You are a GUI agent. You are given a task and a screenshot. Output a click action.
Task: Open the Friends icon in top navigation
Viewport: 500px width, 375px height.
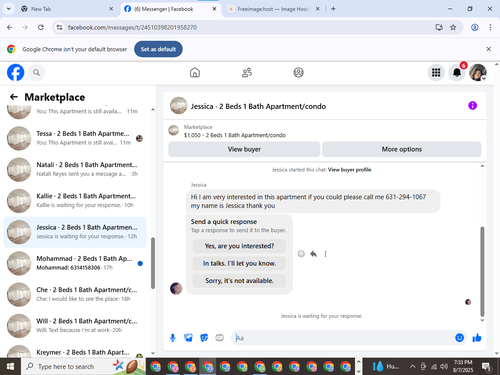[x=247, y=72]
